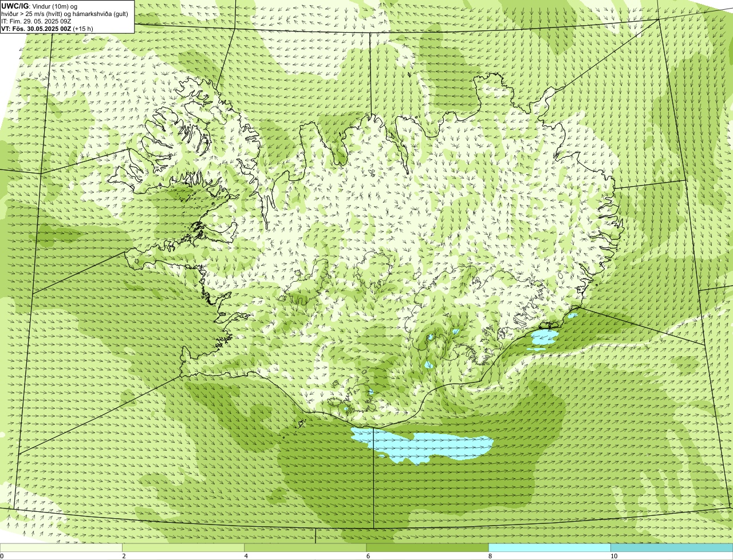Click the color bar label '6'

click(368, 556)
